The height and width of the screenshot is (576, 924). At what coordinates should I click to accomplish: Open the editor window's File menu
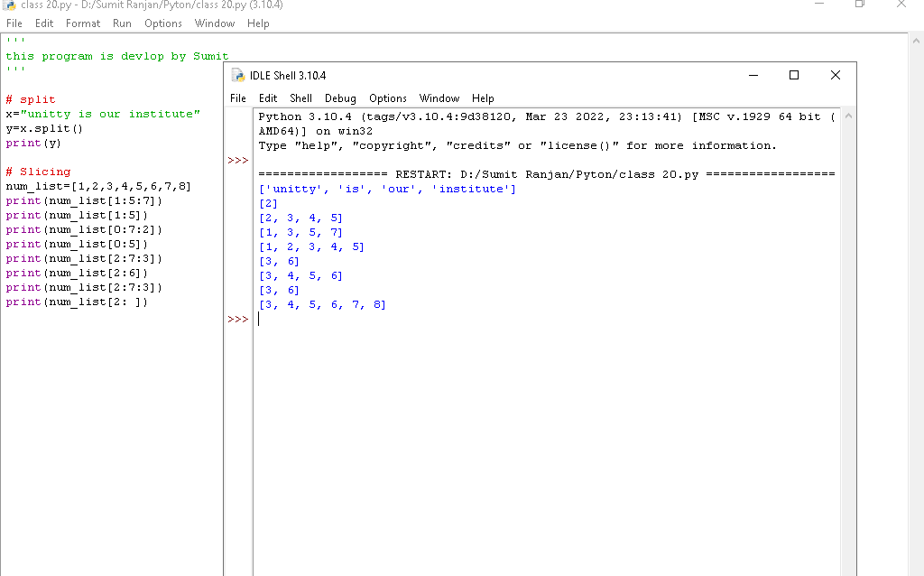click(14, 23)
